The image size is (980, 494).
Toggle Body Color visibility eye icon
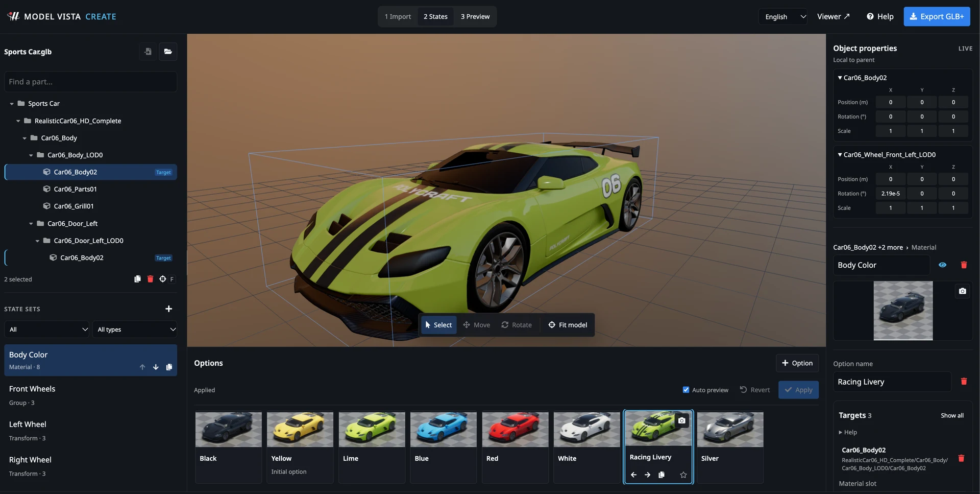coord(943,265)
